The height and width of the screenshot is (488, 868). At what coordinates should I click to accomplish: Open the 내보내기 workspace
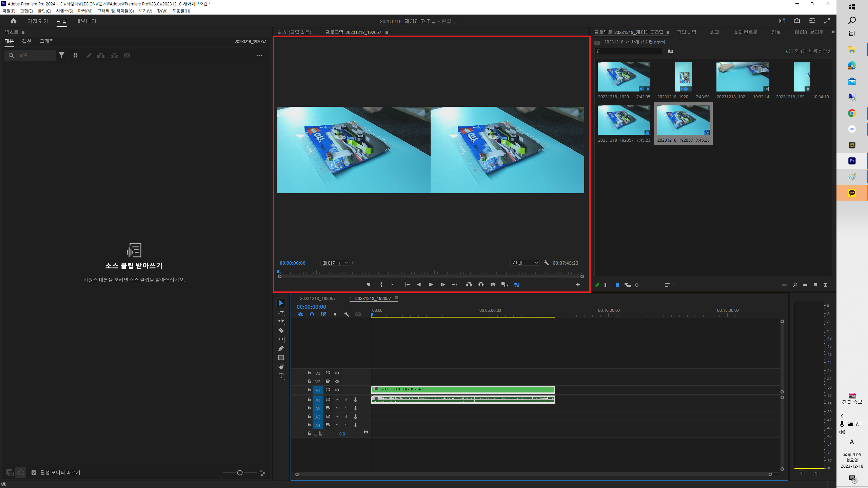pos(86,21)
